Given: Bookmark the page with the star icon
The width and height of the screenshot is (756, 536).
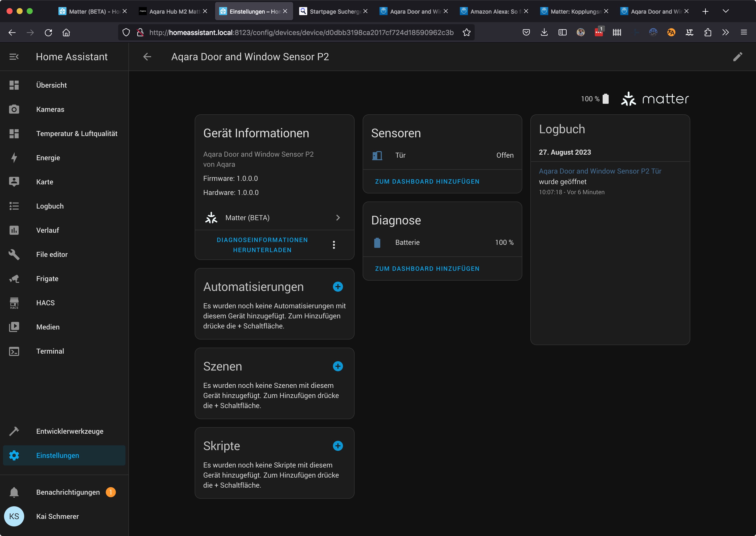Looking at the screenshot, I should [466, 32].
